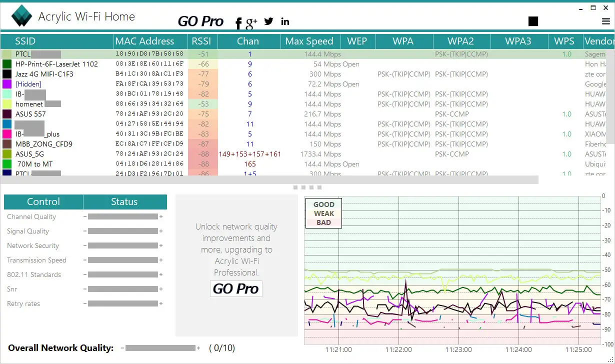Open the hamburger menu icon
The width and height of the screenshot is (615, 364).
click(605, 21)
